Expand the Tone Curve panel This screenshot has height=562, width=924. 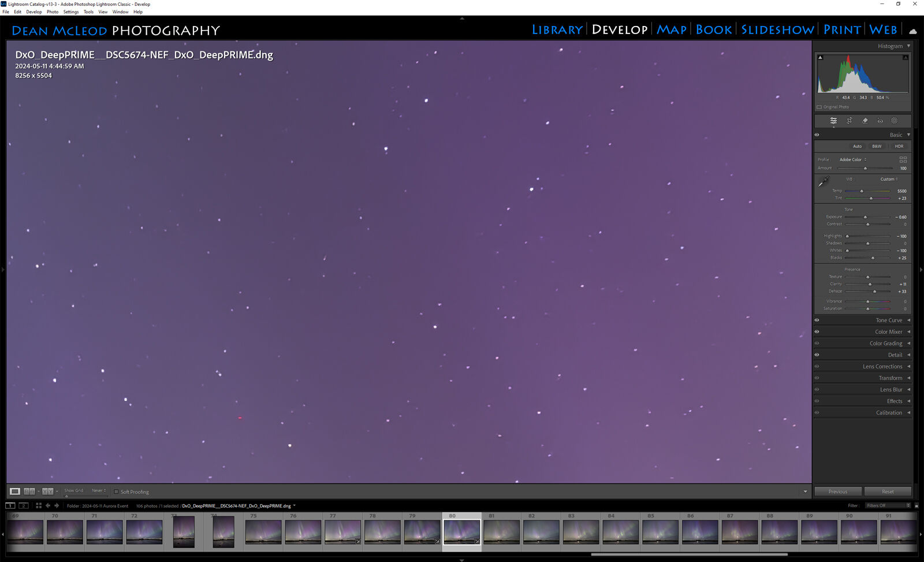pyautogui.click(x=908, y=320)
